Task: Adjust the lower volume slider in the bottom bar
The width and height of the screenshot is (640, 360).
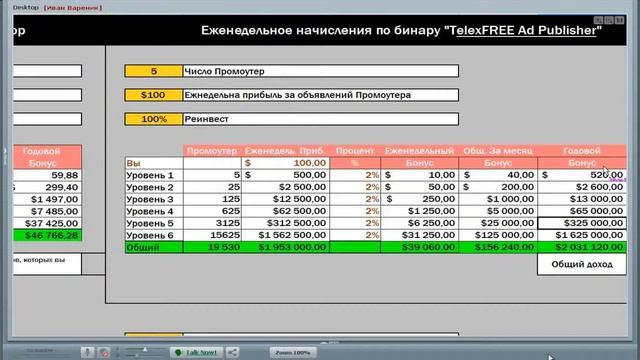Action: (x=136, y=356)
